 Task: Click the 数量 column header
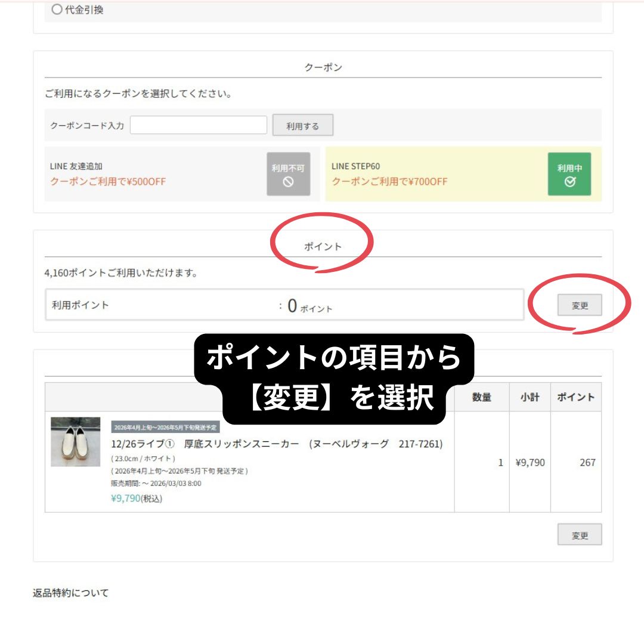(481, 397)
